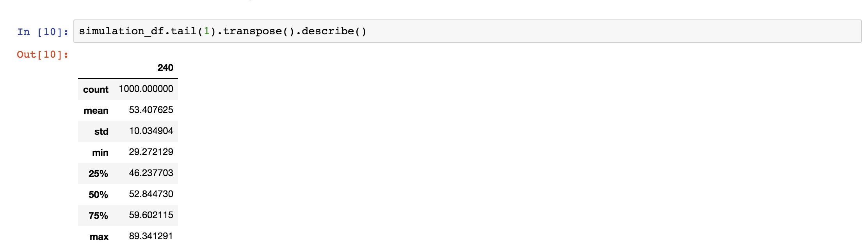Screen dimensions: 868x247
Task: Click the 50% row label
Action: point(98,195)
